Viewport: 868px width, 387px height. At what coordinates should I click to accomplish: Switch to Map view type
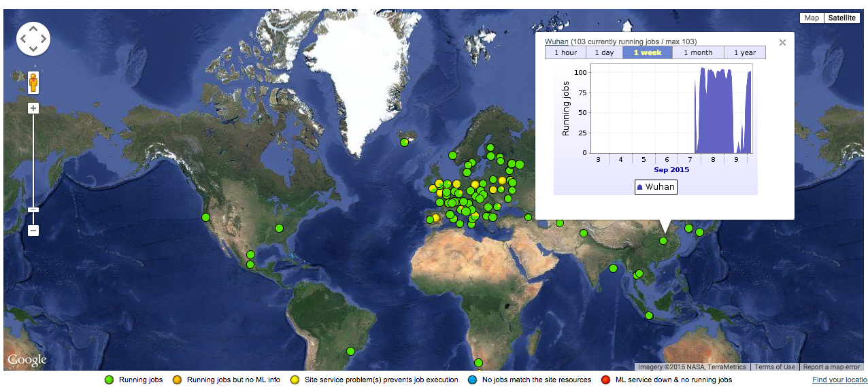coord(812,18)
